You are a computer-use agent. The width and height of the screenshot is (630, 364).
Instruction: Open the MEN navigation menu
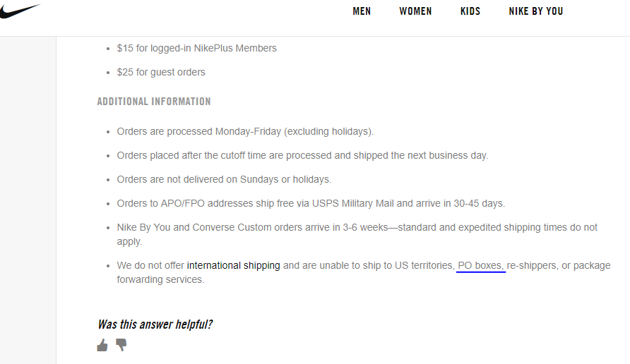tap(362, 11)
